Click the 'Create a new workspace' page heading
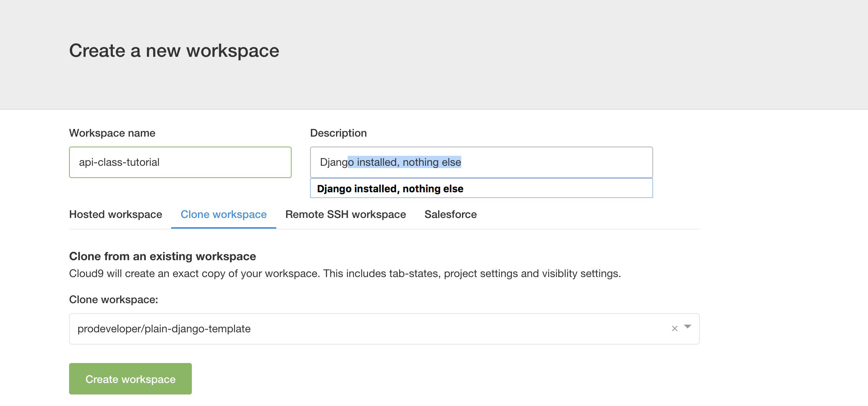 (174, 51)
